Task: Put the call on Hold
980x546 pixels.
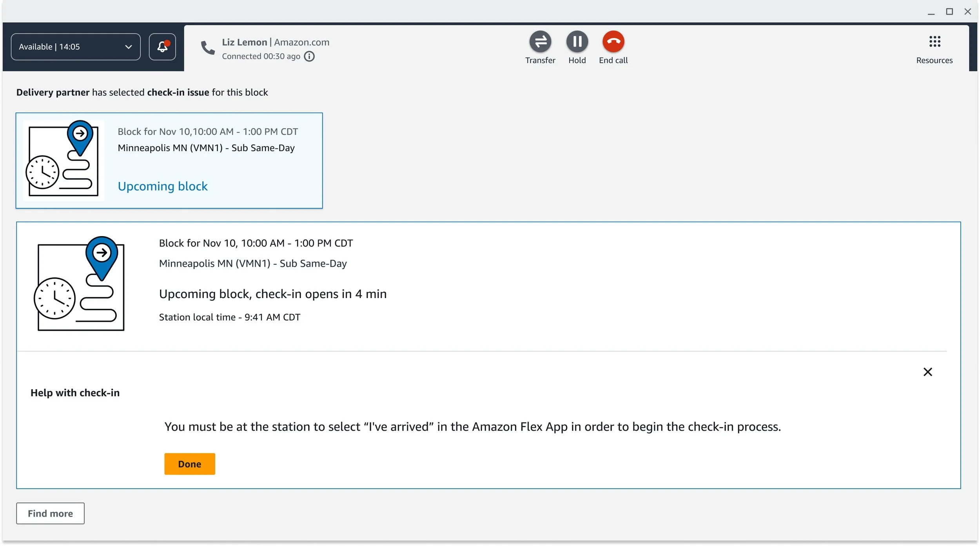Action: coord(577,42)
